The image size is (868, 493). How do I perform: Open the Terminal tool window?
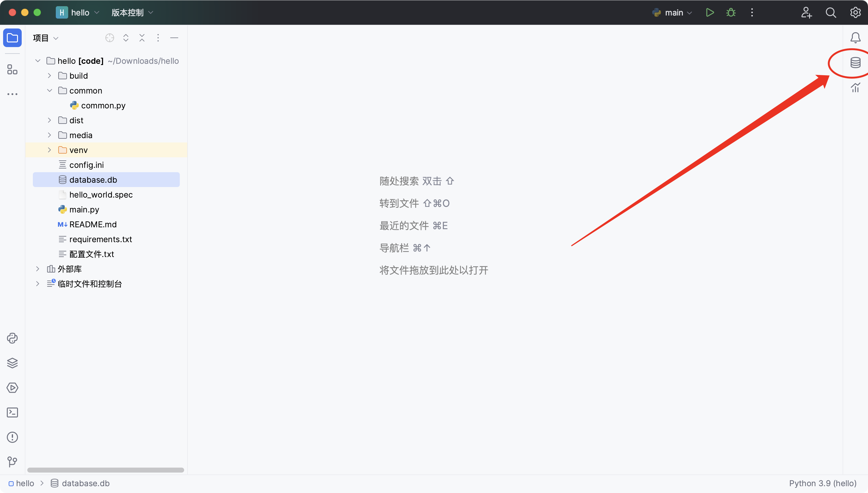[x=12, y=412]
